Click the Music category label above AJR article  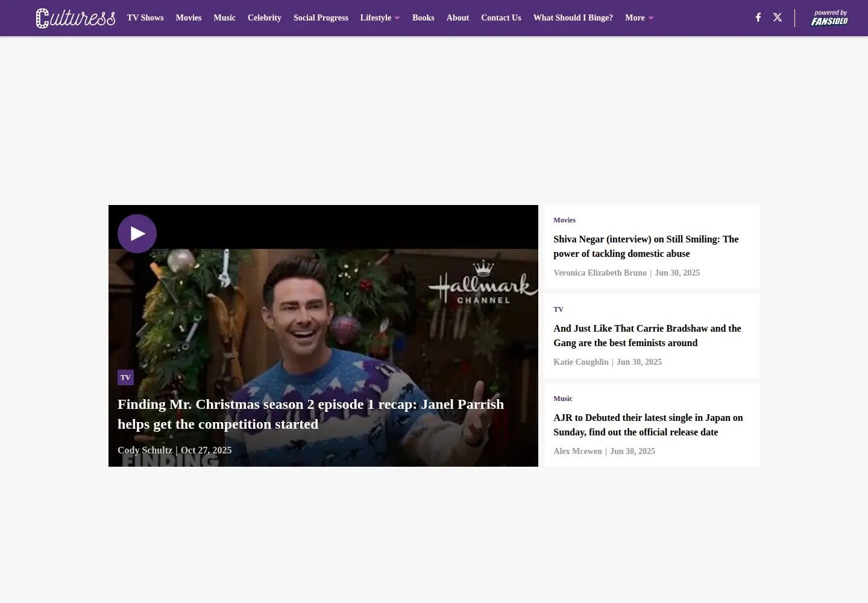pyautogui.click(x=563, y=399)
